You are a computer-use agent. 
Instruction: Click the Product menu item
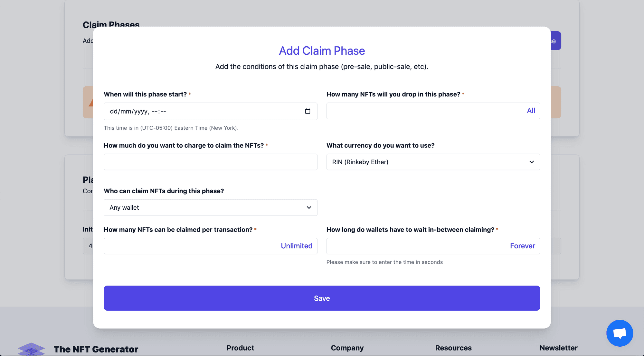pyautogui.click(x=240, y=347)
